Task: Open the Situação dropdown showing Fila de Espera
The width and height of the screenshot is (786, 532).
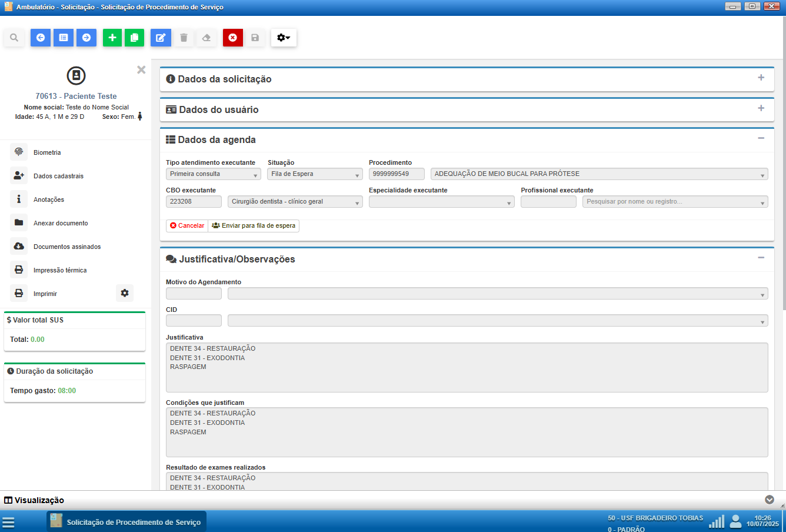Action: [315, 174]
